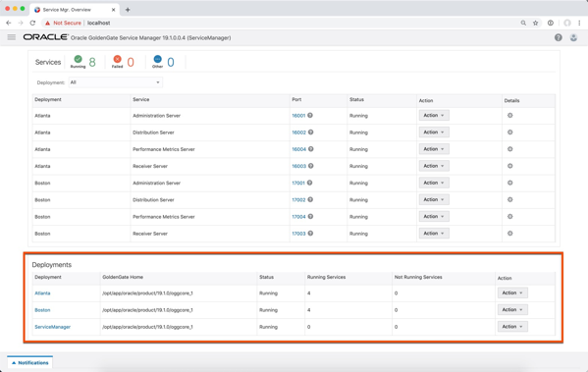Follow the port 17003 link
Image resolution: width=588 pixels, height=372 pixels.
pyautogui.click(x=298, y=234)
